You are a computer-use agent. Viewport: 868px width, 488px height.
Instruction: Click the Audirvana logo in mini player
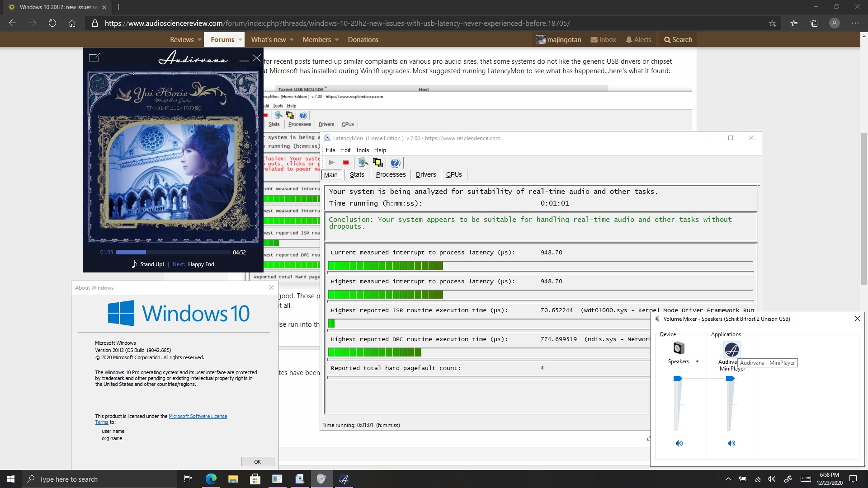pyautogui.click(x=193, y=58)
